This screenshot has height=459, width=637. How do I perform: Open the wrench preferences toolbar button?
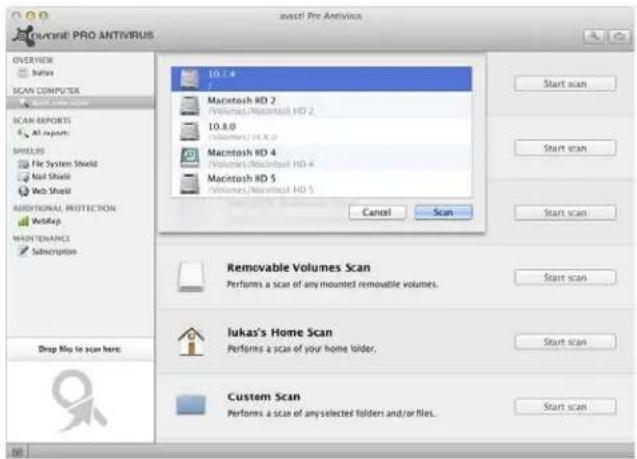(594, 37)
